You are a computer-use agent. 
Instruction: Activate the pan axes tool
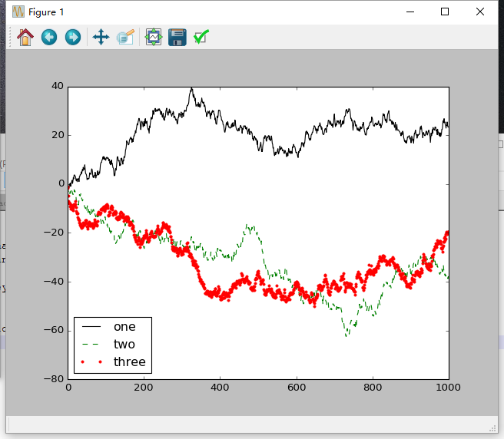101,38
